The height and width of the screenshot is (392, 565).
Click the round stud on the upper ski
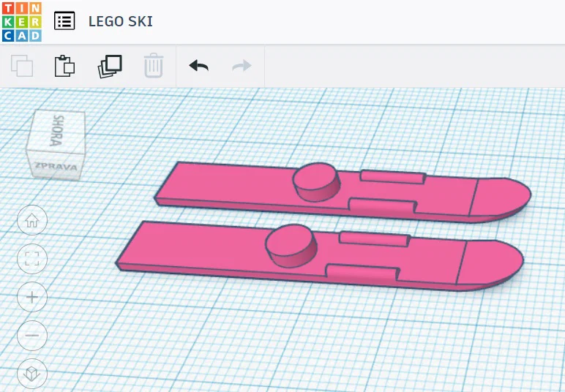(316, 181)
